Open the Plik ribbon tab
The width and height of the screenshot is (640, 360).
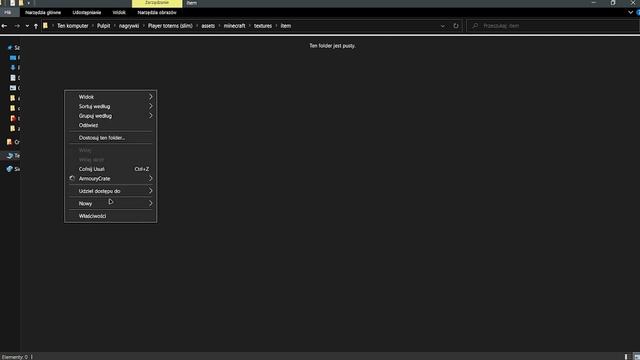tap(8, 12)
